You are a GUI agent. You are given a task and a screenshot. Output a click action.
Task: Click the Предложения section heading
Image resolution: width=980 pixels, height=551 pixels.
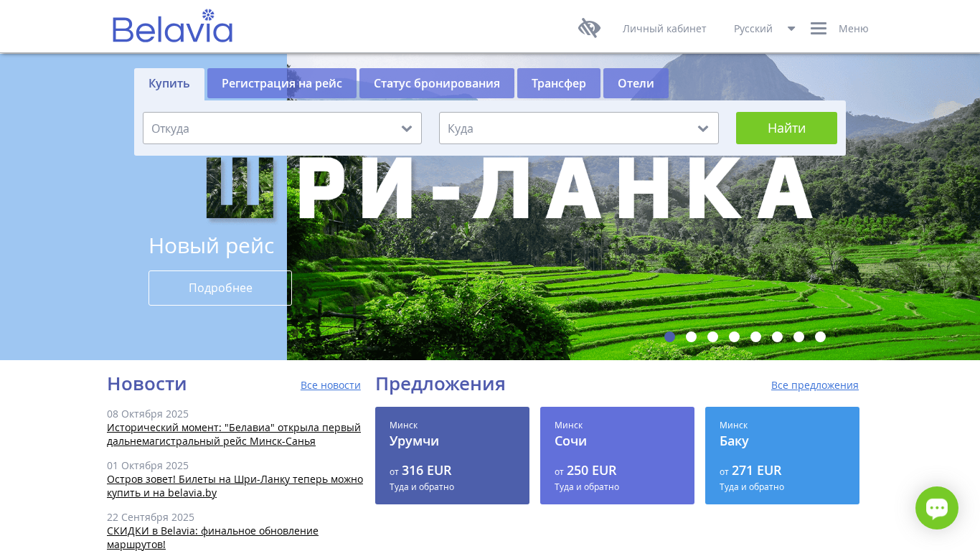[x=440, y=384]
